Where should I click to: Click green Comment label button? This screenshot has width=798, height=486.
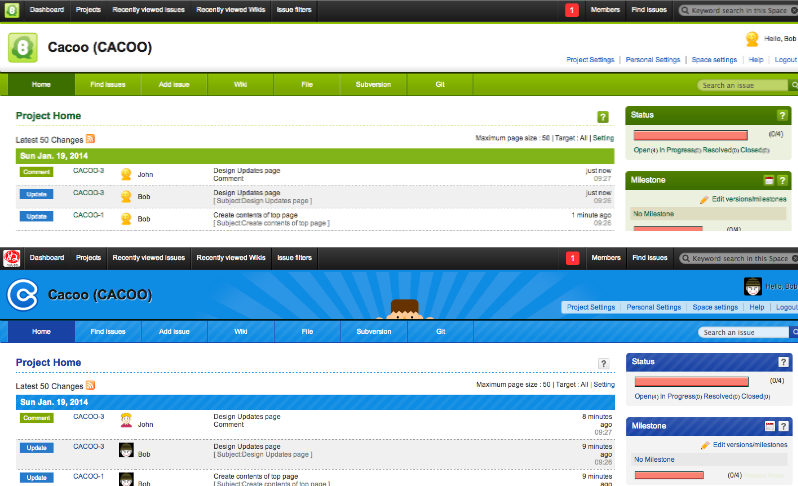37,172
